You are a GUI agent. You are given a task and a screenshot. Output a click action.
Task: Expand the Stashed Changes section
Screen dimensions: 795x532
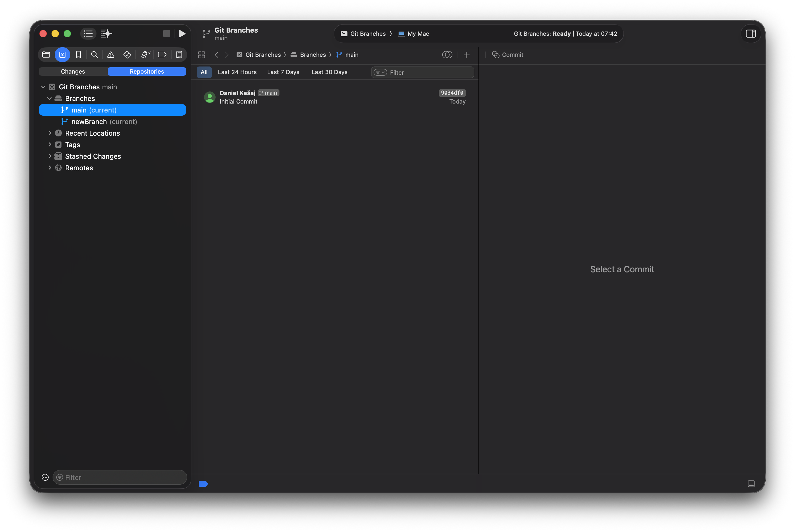point(49,156)
